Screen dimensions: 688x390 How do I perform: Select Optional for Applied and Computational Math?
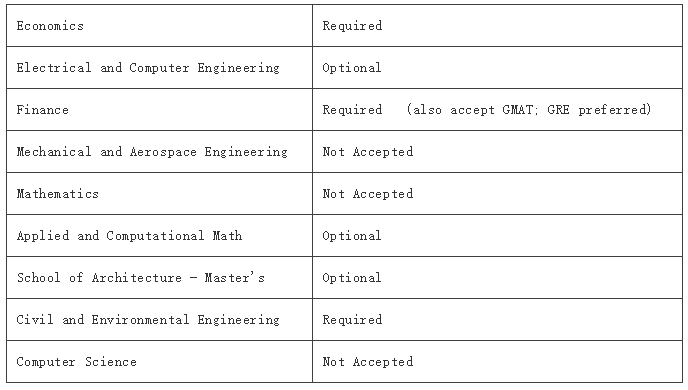352,236
